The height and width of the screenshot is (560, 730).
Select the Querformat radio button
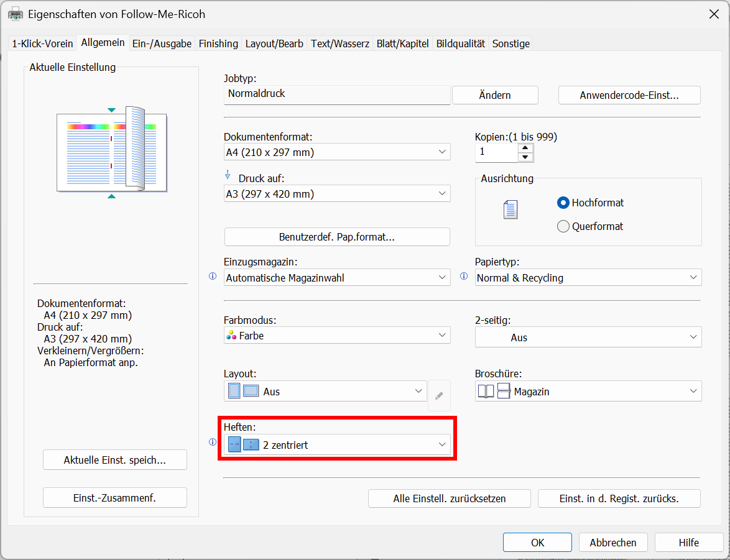pos(563,226)
